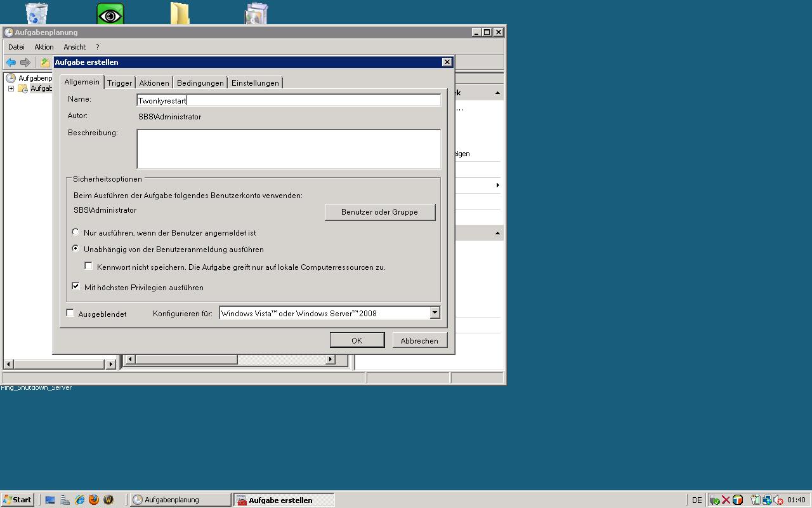The height and width of the screenshot is (508, 812).
Task: Uncheck 'Mit höchsten Privilegien ausführen'
Action: [x=76, y=286]
